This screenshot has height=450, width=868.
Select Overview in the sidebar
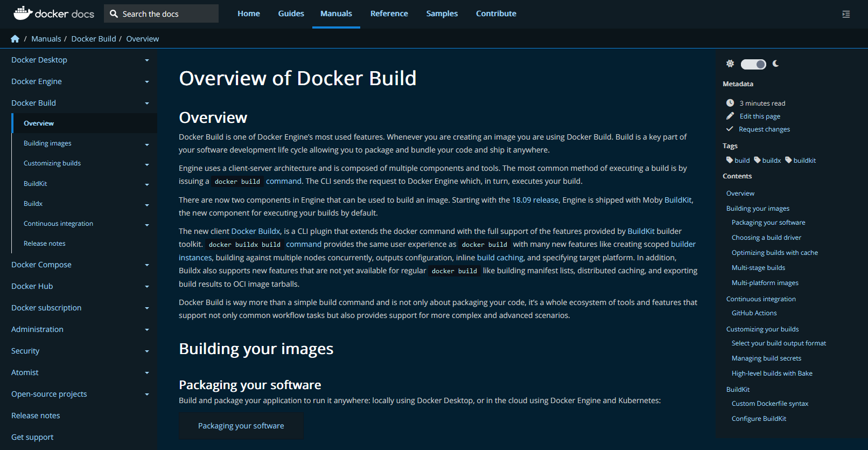coord(39,123)
